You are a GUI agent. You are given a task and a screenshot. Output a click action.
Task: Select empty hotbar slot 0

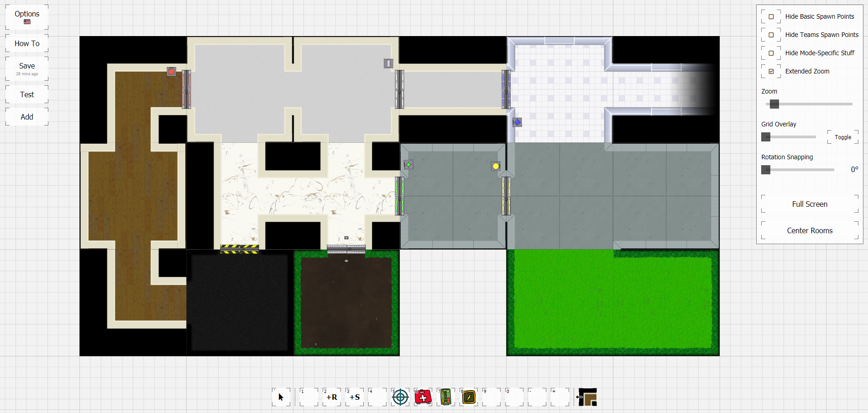514,397
